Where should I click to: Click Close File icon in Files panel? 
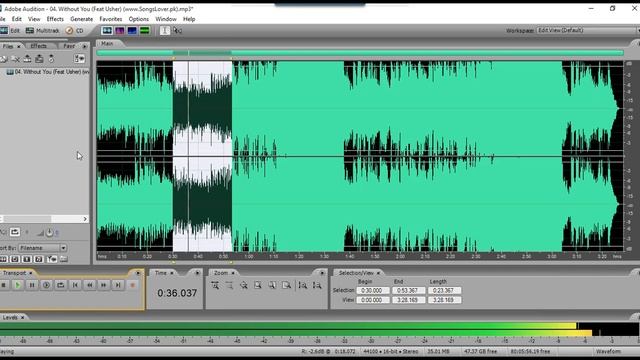click(16, 59)
